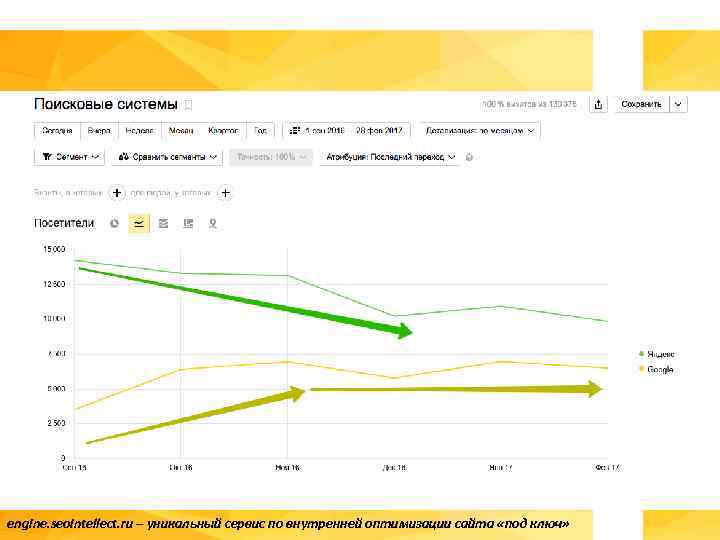Select the Квартал period tab
This screenshot has width=720, height=540.
click(x=223, y=131)
